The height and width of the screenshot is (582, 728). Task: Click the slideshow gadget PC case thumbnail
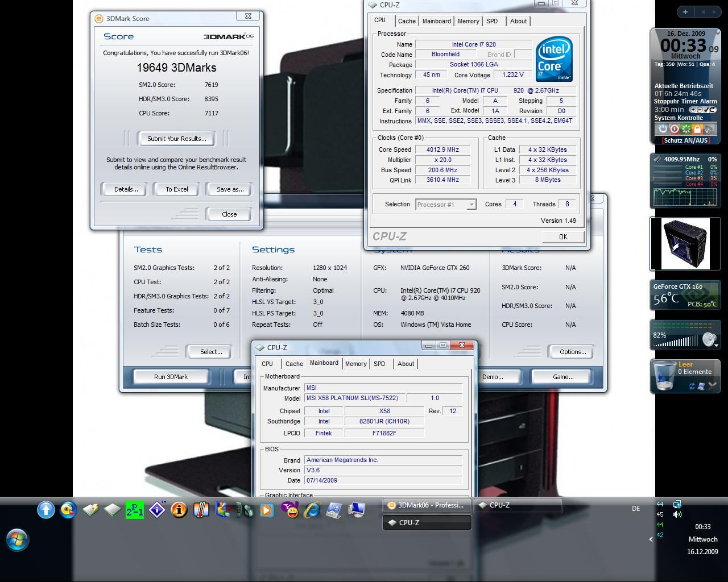click(685, 244)
